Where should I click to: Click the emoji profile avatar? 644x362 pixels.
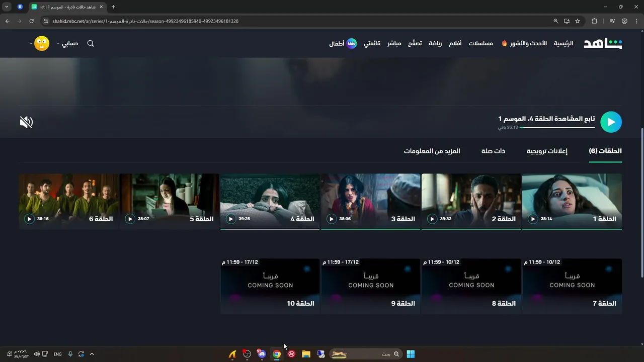click(x=42, y=43)
